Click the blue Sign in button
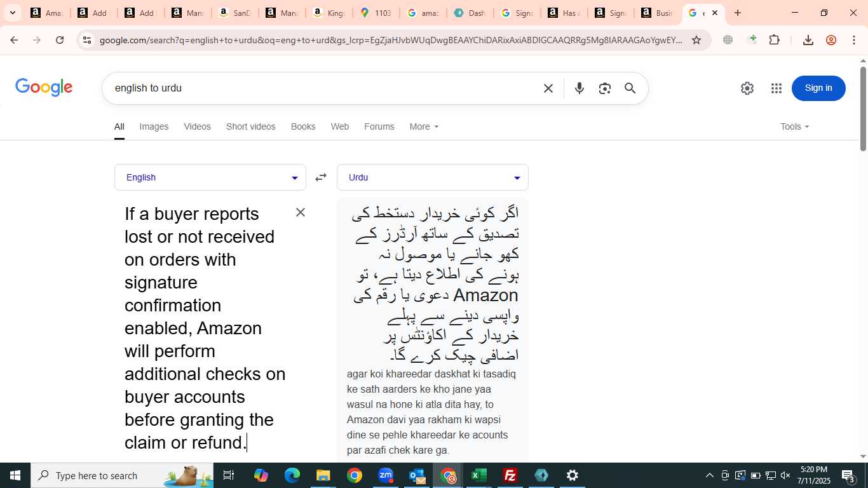This screenshot has height=488, width=868. pos(818,88)
